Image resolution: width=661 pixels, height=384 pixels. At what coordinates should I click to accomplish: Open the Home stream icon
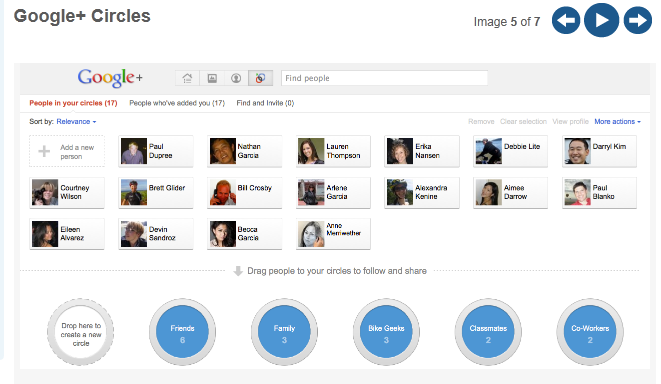[x=187, y=78]
